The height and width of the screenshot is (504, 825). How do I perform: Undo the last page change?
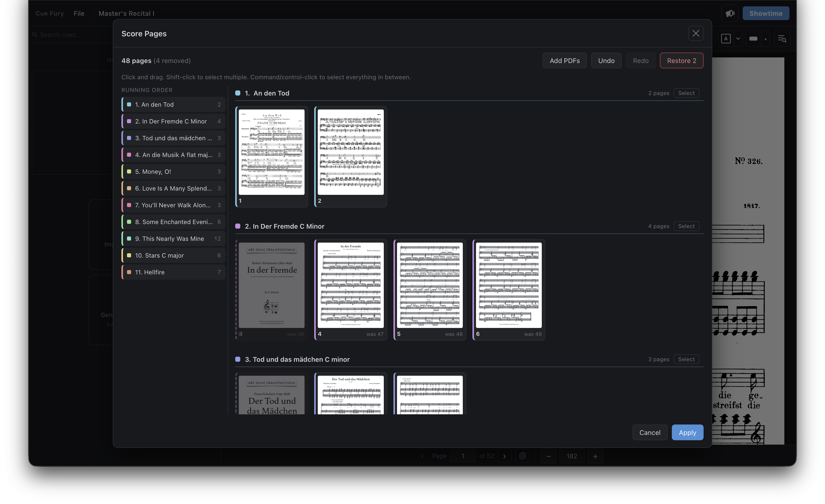pyautogui.click(x=606, y=61)
